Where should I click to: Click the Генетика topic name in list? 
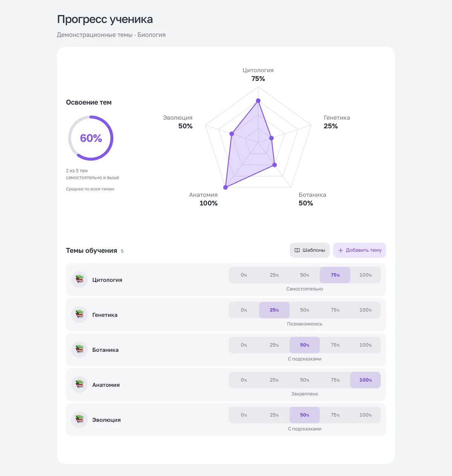[105, 315]
